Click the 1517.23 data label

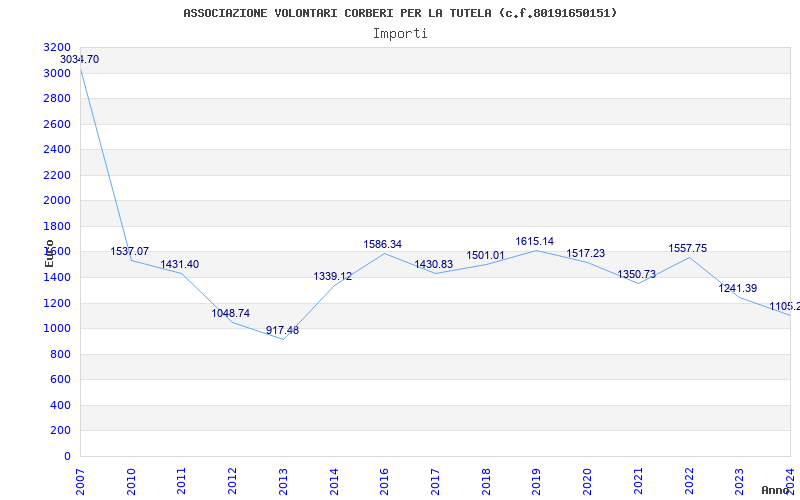tap(586, 254)
